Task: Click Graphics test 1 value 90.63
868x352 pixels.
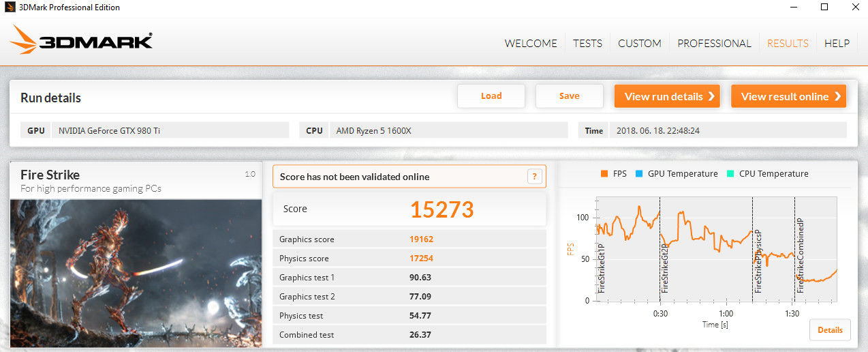Action: point(420,278)
